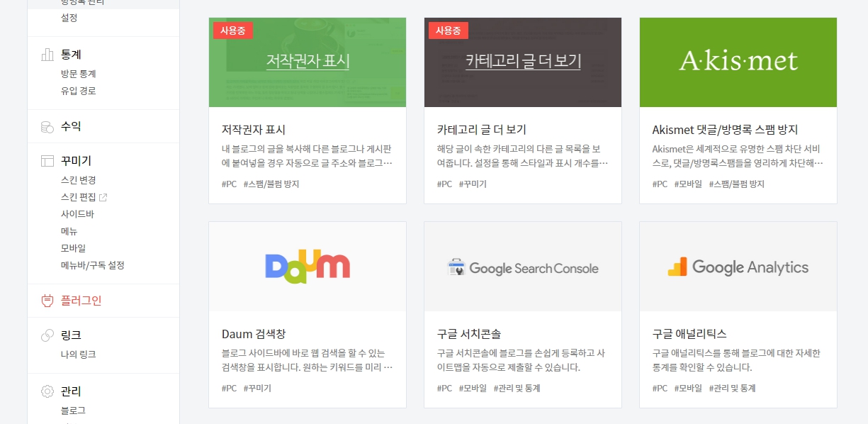Click 카테고리 글 더 보기 card description text
Viewport: 868px width, 424px height.
522,156
